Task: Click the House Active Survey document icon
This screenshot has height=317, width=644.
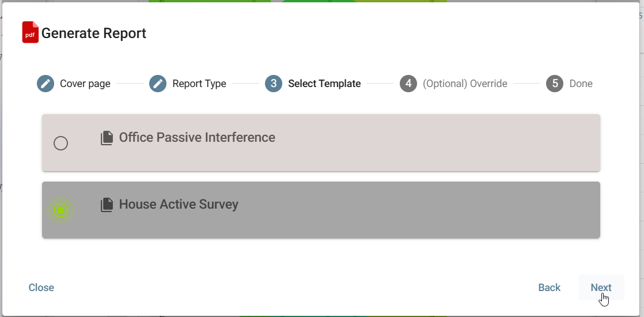Action: pyautogui.click(x=107, y=205)
